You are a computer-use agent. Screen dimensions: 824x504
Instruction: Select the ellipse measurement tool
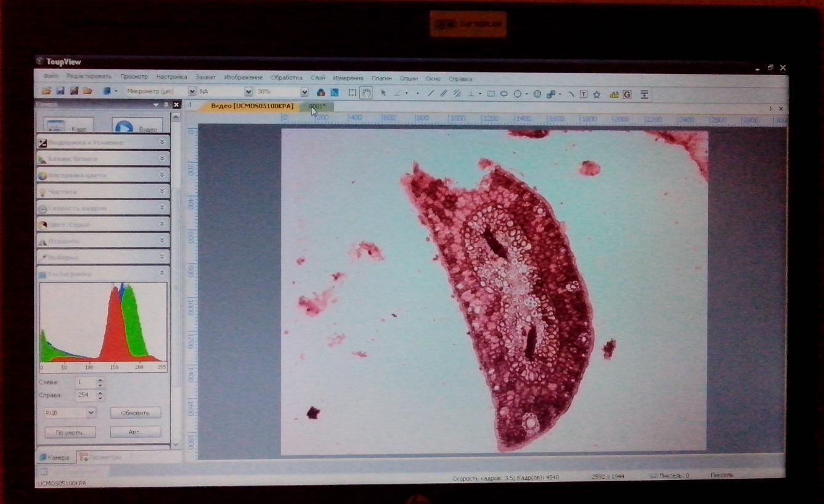click(x=504, y=94)
